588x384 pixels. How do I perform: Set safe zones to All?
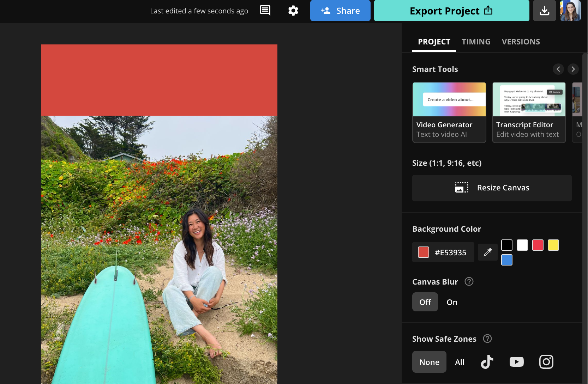point(460,362)
